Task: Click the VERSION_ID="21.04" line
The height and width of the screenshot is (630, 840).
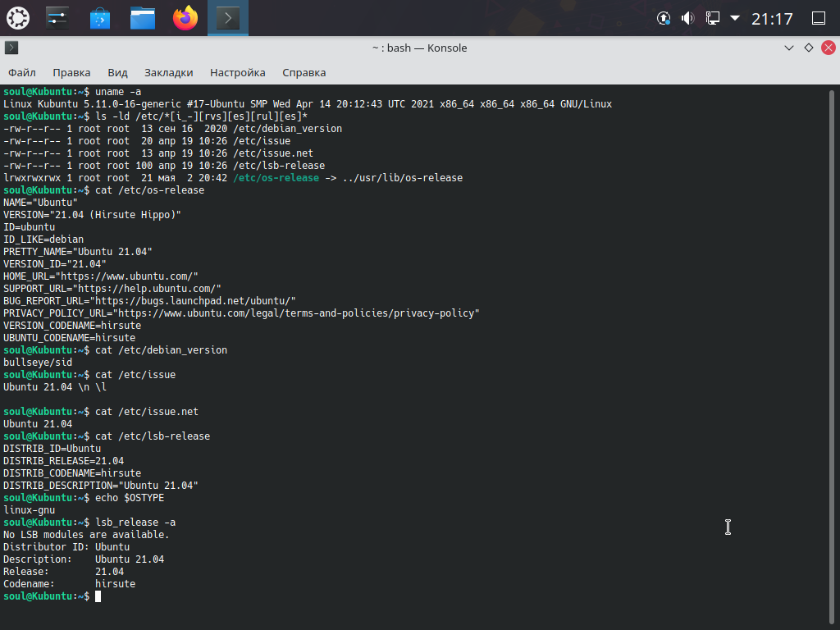Action: coord(55,264)
